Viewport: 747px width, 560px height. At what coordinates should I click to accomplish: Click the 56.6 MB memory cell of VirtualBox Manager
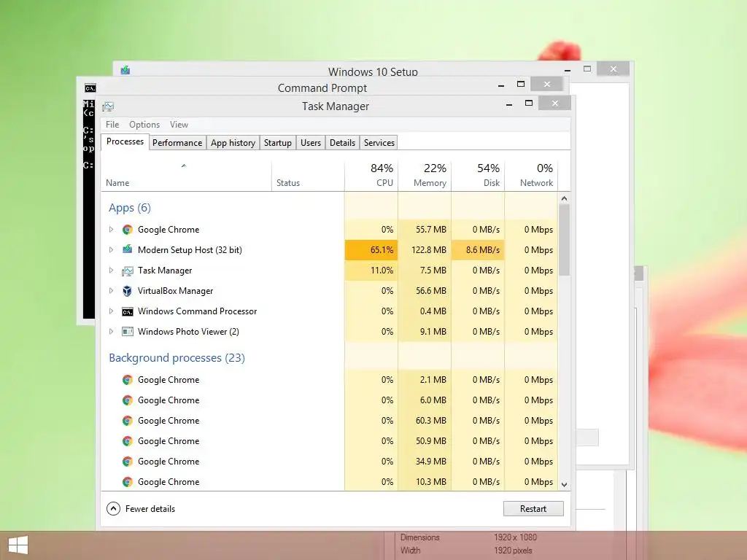(x=425, y=290)
